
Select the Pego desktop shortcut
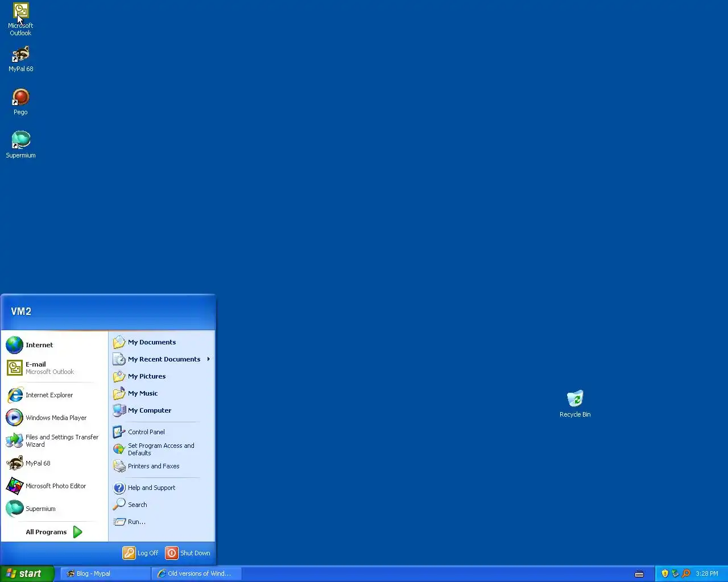pos(20,102)
